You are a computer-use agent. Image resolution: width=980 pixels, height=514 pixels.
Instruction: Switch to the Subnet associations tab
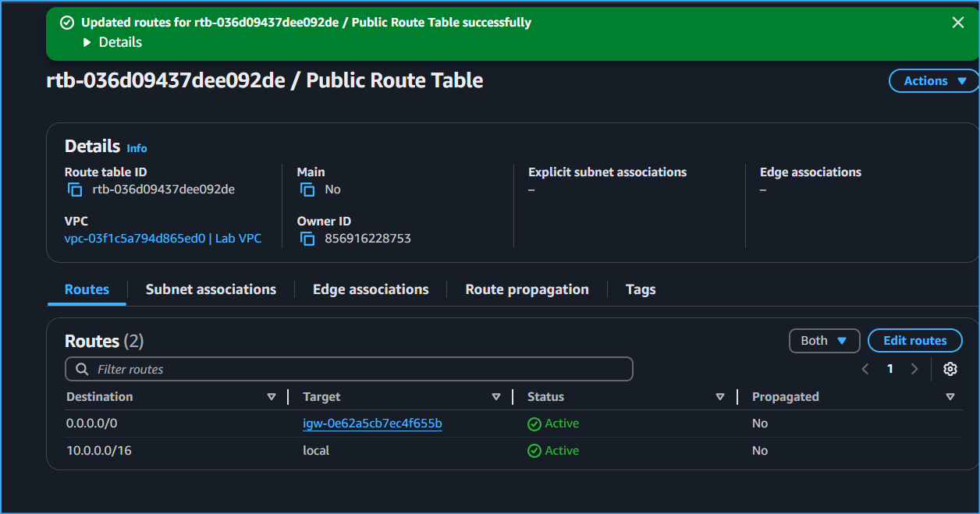click(x=211, y=289)
